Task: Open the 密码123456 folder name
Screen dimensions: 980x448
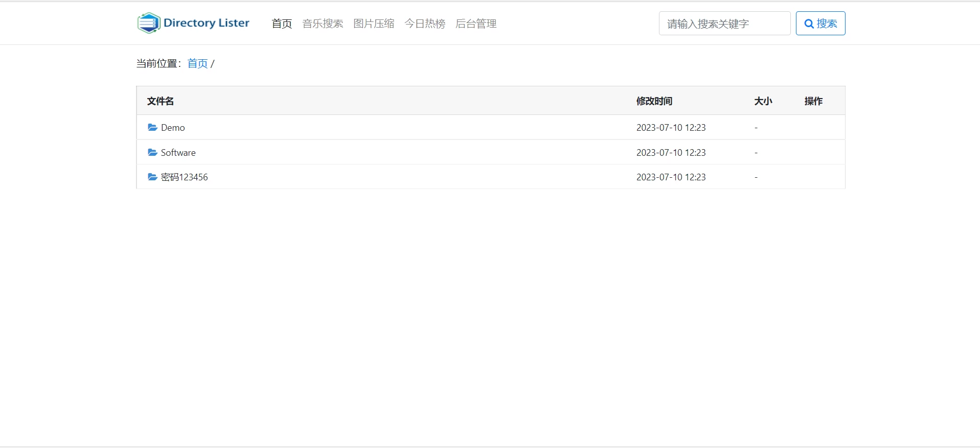Action: pyautogui.click(x=184, y=177)
